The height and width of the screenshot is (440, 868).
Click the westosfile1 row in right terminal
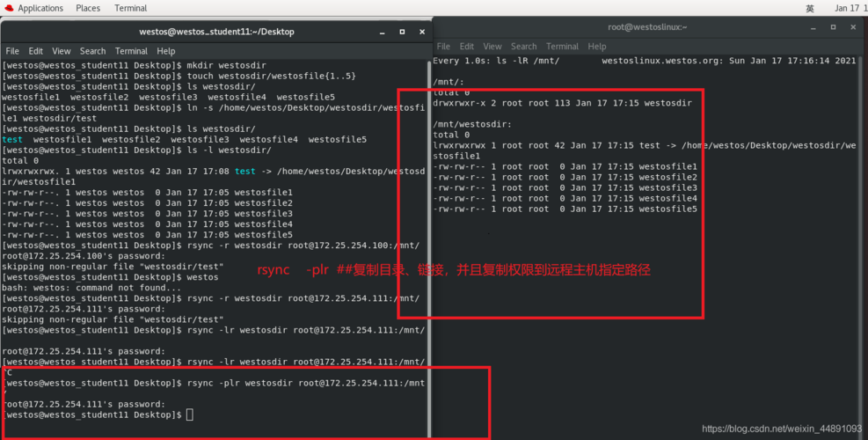pos(565,167)
